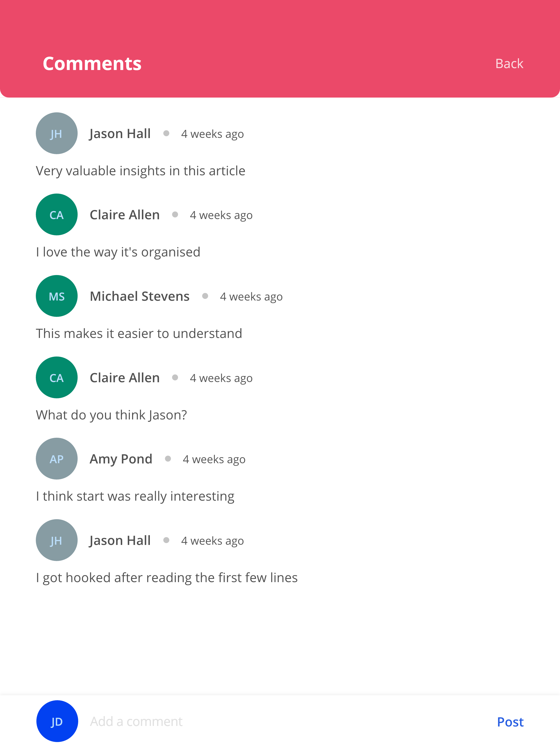The image size is (560, 747).
Task: Click the first Jason Hall JH avatar
Action: 57,133
